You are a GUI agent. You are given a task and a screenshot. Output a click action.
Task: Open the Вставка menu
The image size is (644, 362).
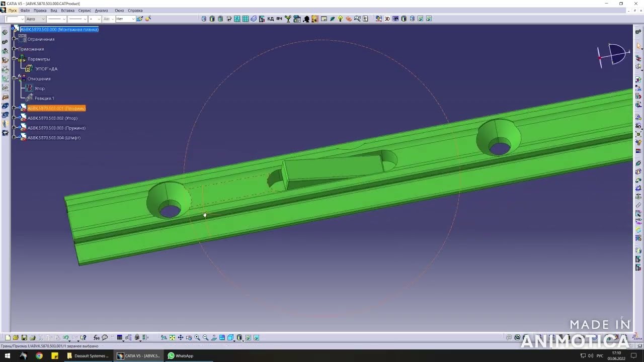click(67, 10)
